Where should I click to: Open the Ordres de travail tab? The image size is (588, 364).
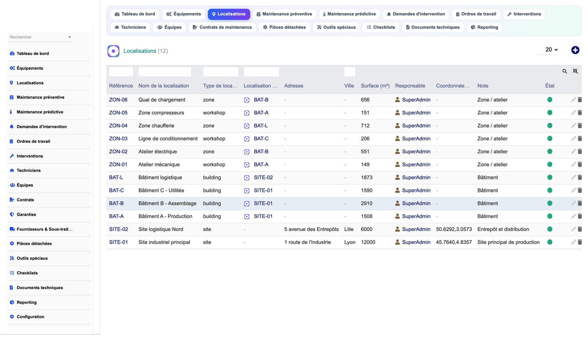pyautogui.click(x=475, y=14)
